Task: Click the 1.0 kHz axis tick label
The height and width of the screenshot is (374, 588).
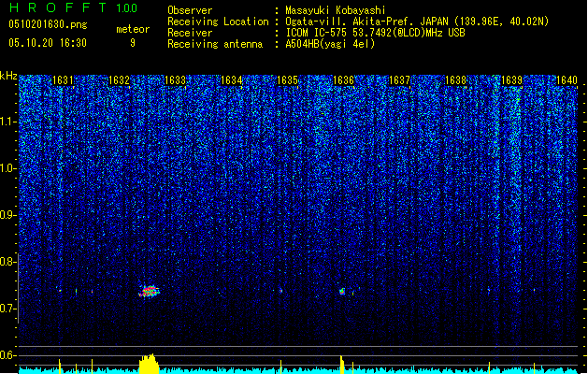Action: pos(8,169)
